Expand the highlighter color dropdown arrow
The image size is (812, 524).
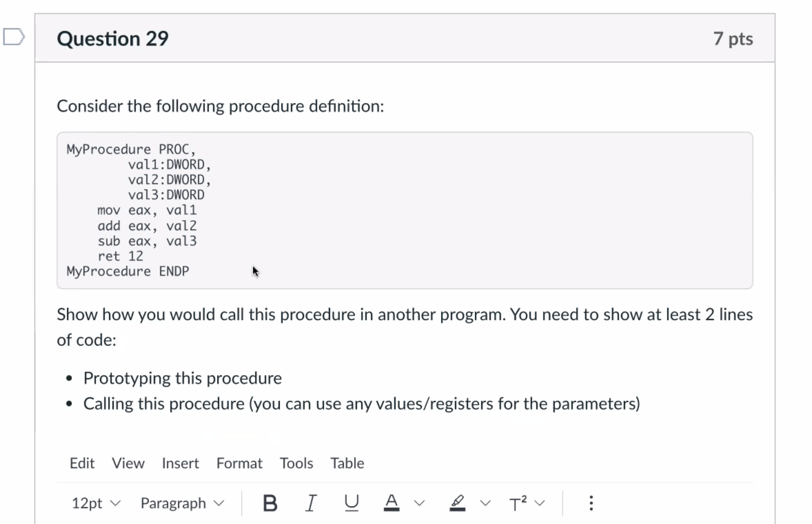[x=485, y=503]
